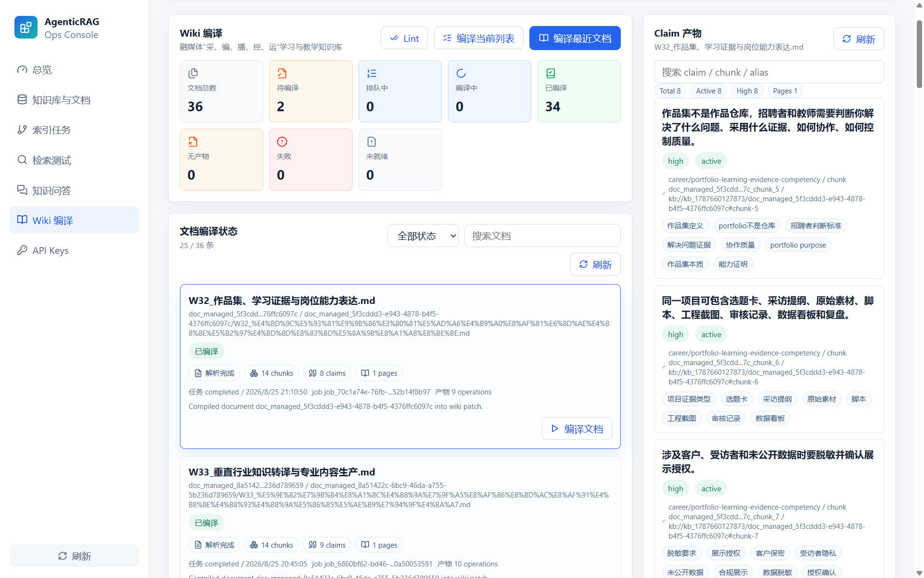Click the 待编译 stat icon
The width and height of the screenshot is (924, 578).
pyautogui.click(x=282, y=73)
